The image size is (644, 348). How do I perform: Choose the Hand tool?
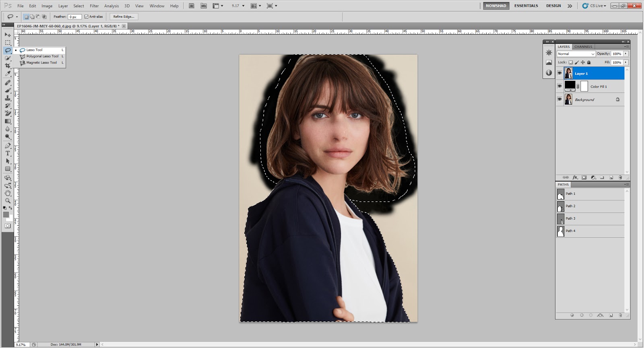coord(8,193)
